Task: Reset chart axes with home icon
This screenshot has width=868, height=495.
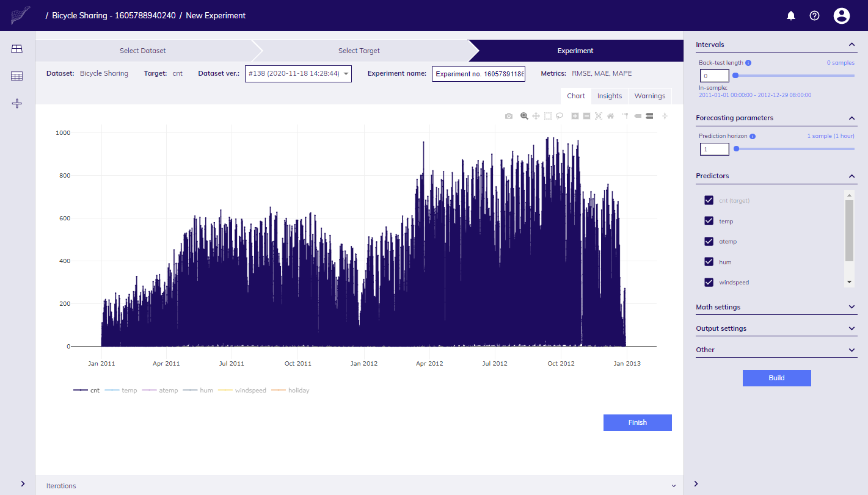Action: click(610, 116)
